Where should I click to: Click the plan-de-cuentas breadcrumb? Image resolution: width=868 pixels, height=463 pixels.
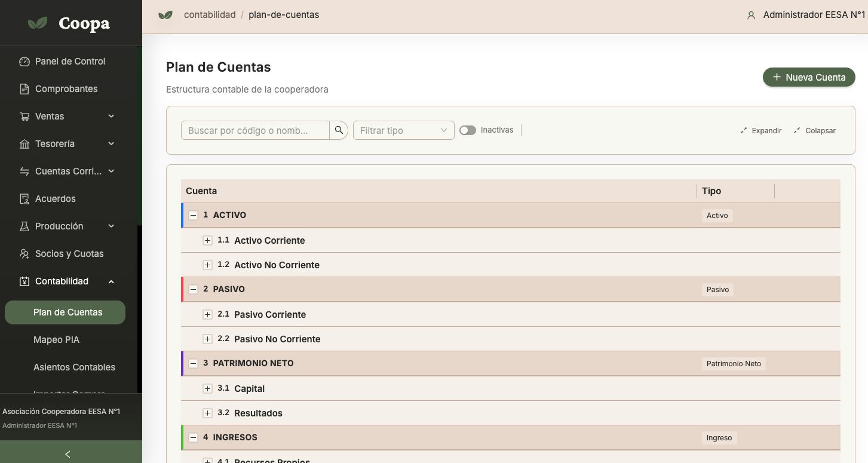point(284,15)
